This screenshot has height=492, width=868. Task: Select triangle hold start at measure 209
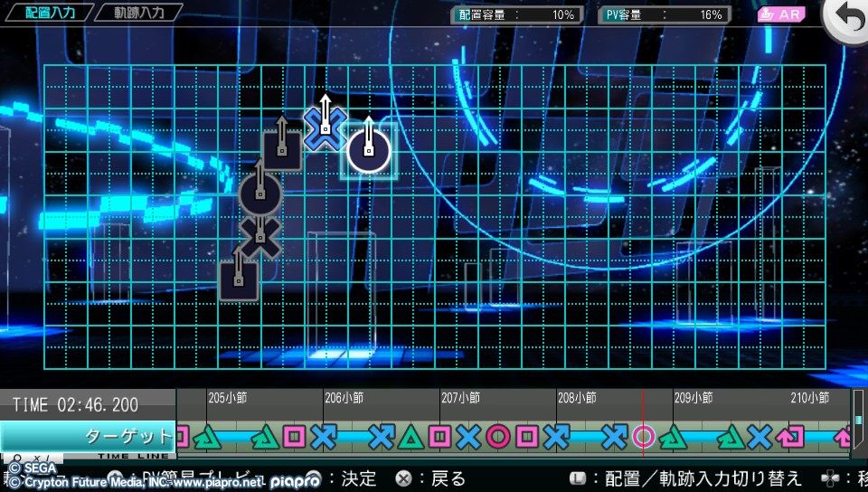tap(673, 437)
